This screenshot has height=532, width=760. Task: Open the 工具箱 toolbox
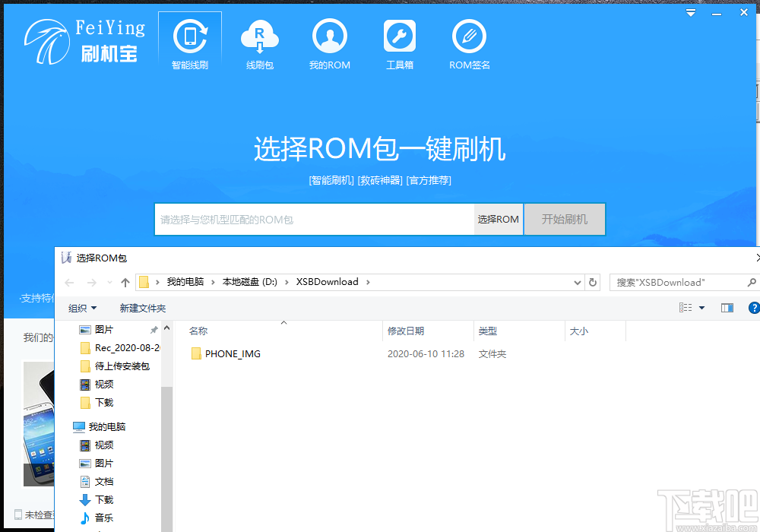click(x=399, y=42)
